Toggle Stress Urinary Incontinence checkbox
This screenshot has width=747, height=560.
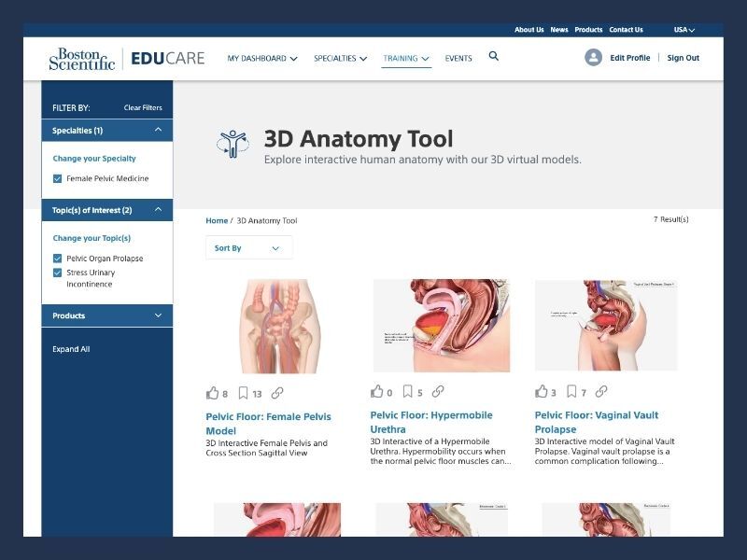pos(58,273)
